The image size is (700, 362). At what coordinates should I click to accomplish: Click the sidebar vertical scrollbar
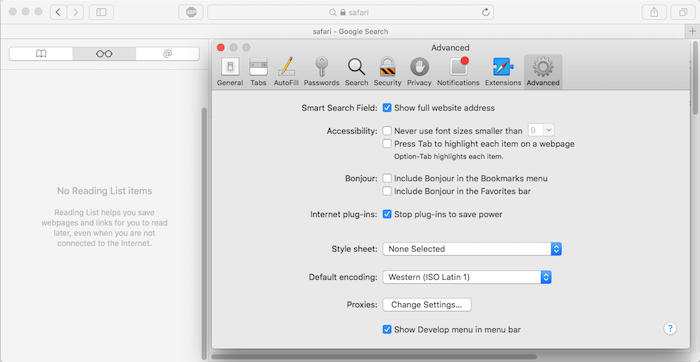click(x=204, y=232)
